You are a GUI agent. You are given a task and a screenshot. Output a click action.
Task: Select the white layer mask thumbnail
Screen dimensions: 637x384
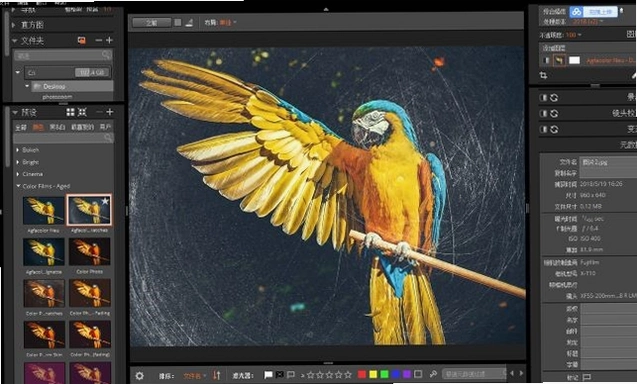pyautogui.click(x=574, y=61)
